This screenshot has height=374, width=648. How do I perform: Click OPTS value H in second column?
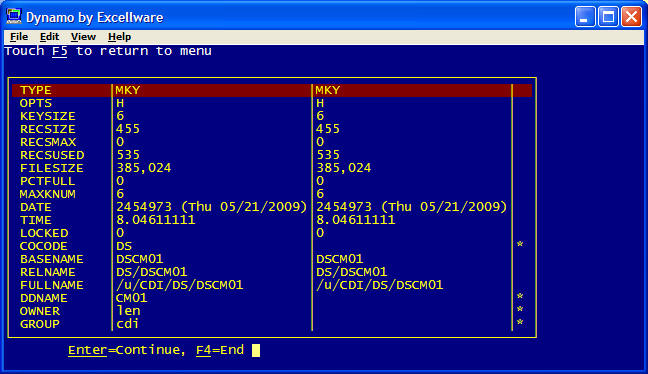point(320,103)
